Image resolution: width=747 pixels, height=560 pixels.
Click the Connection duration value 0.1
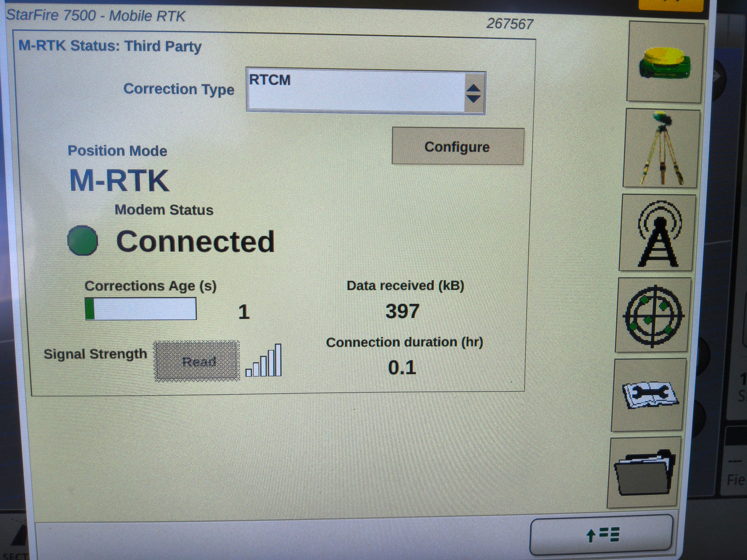coord(402,368)
